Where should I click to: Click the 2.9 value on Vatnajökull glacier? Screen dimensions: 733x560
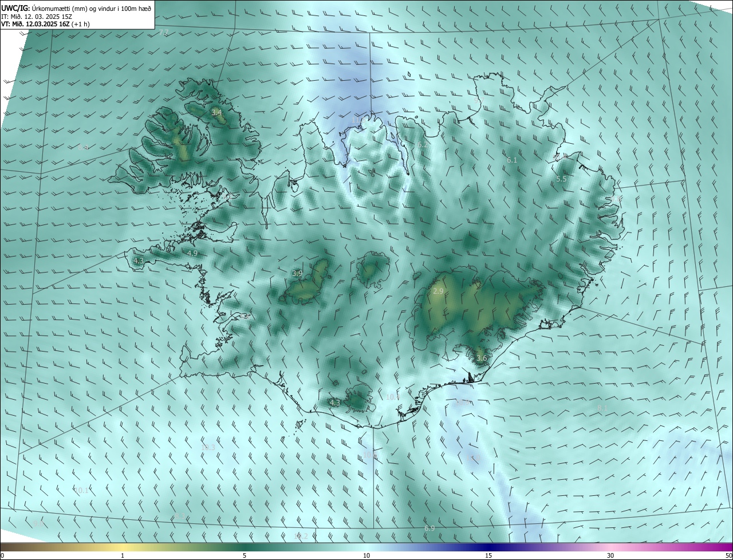tap(438, 291)
